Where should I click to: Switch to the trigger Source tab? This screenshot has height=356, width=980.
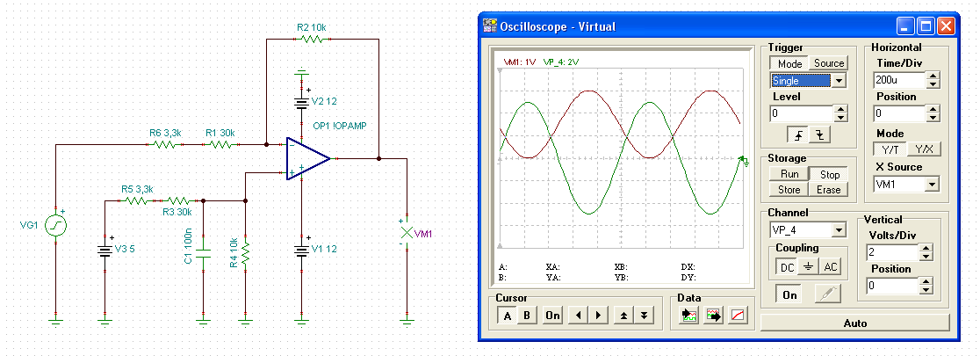point(829,63)
